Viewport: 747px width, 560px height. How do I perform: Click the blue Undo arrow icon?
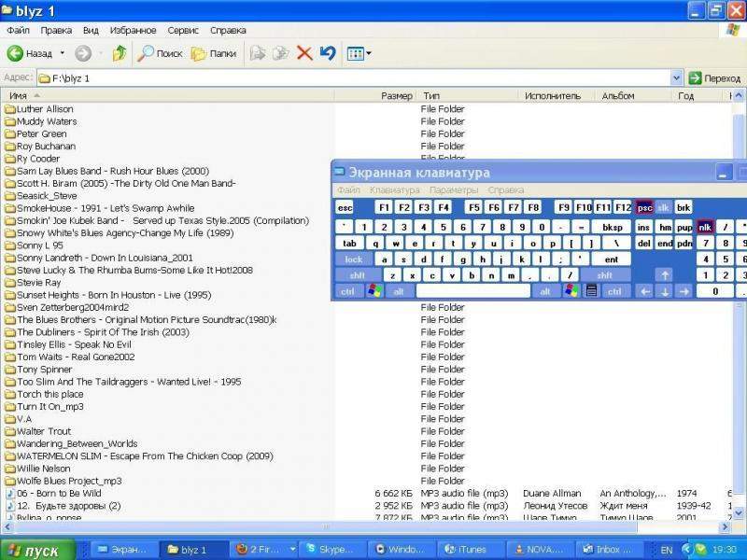click(328, 53)
